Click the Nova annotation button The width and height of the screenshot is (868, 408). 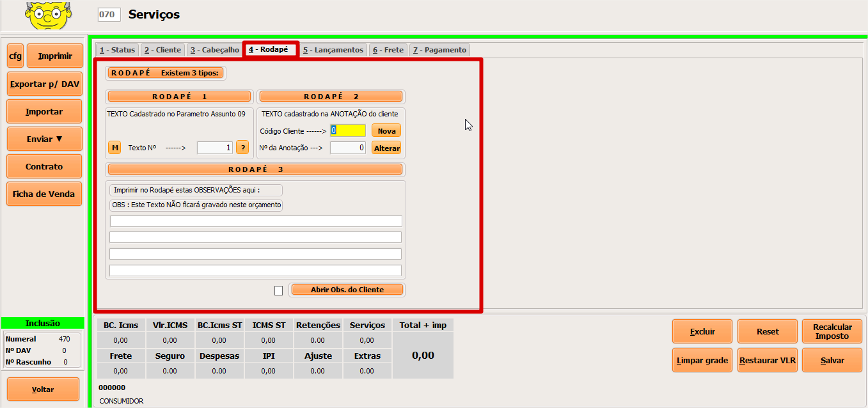point(386,130)
